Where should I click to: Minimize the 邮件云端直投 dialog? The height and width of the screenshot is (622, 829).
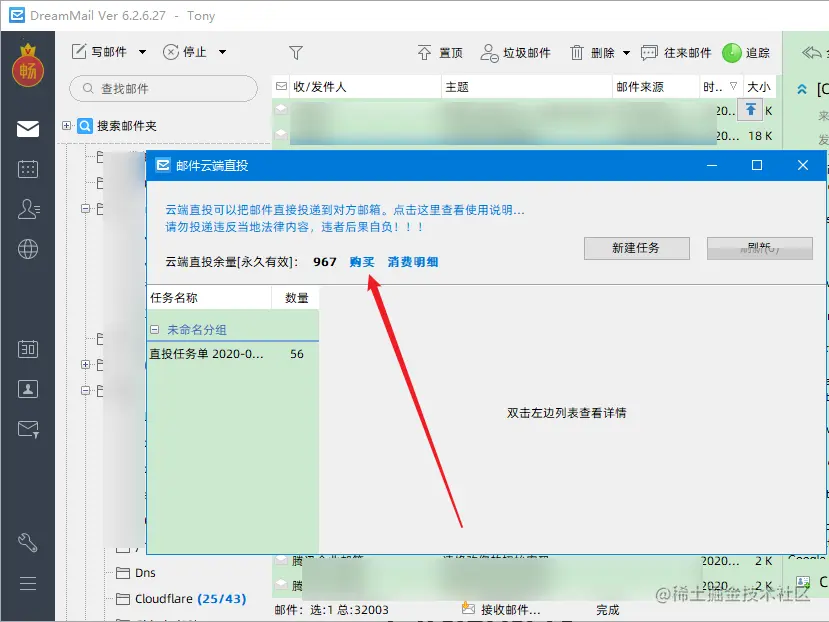click(x=712, y=165)
